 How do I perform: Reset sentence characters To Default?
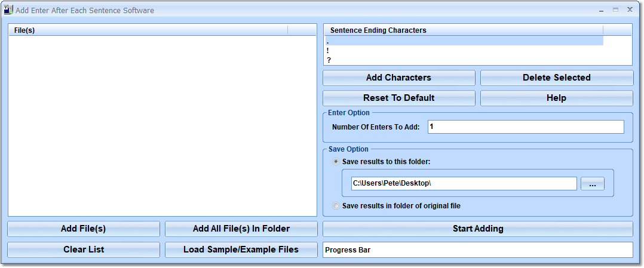tap(399, 98)
